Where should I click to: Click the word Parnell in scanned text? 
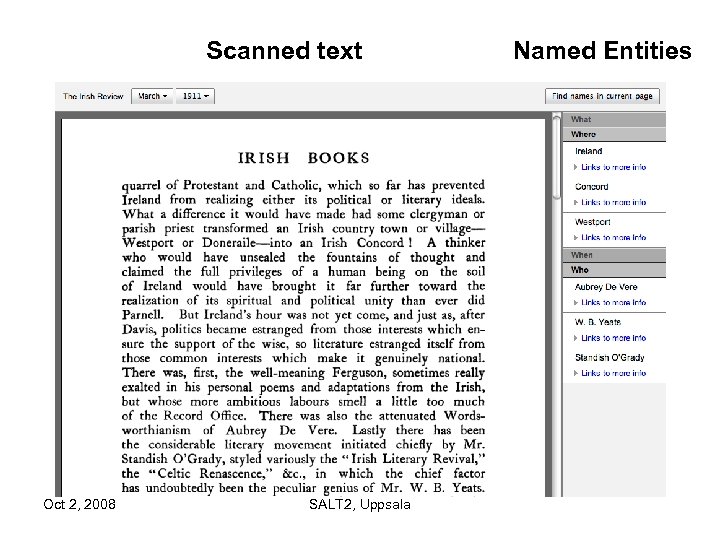point(142,315)
